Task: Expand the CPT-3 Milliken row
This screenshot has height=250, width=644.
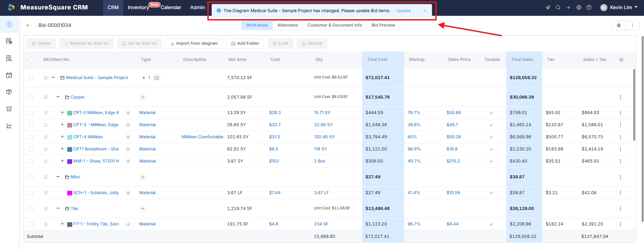Action: [x=62, y=124]
